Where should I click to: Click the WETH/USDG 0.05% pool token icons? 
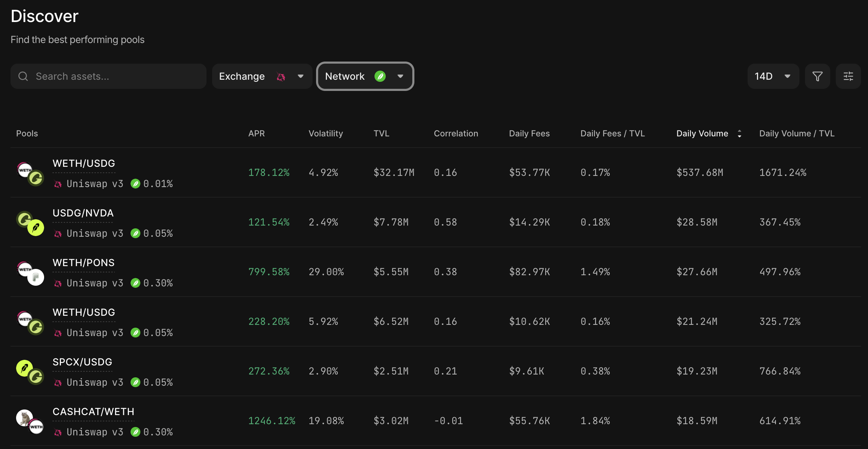point(30,323)
